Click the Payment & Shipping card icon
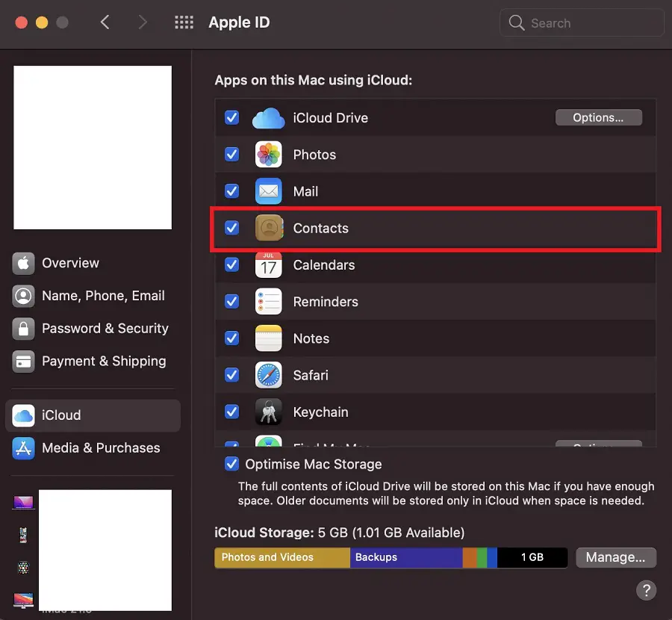The height and width of the screenshot is (620, 672). point(23,362)
